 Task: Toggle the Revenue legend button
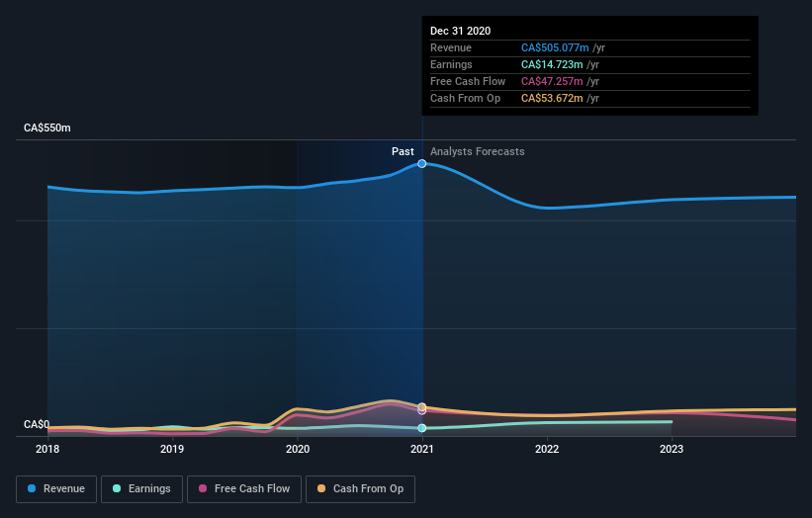(x=56, y=489)
